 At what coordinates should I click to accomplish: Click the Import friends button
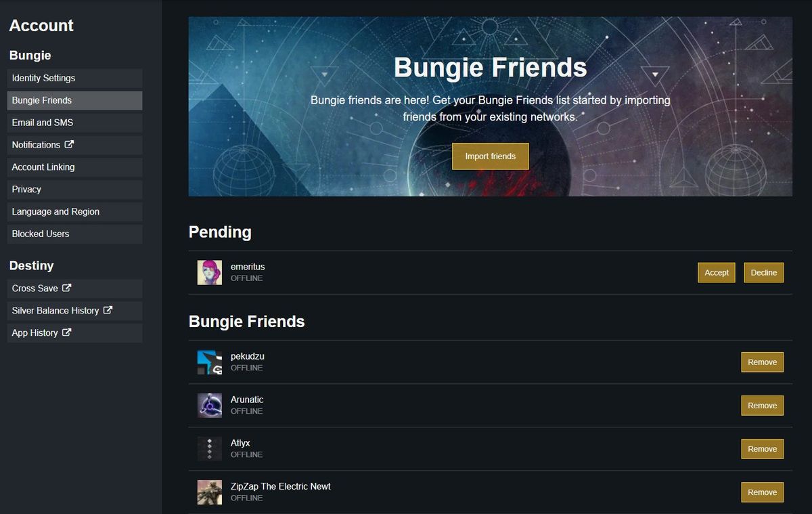(491, 156)
